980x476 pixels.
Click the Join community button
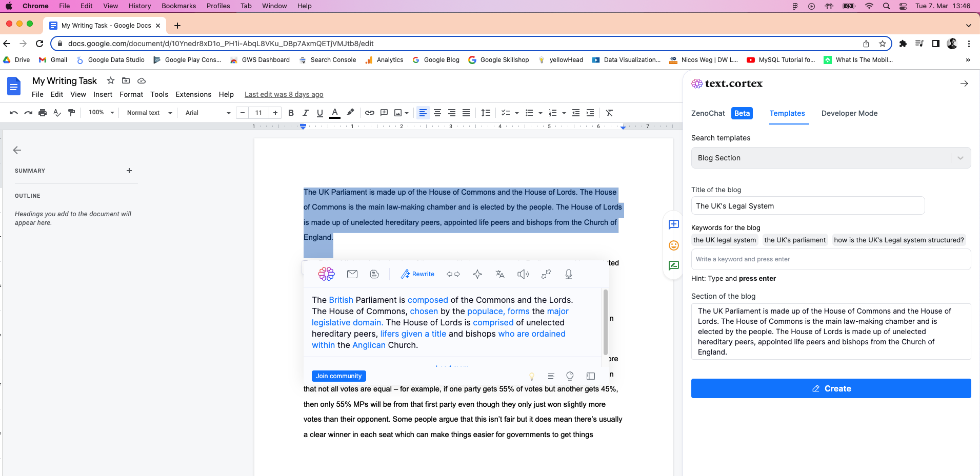[x=338, y=376]
